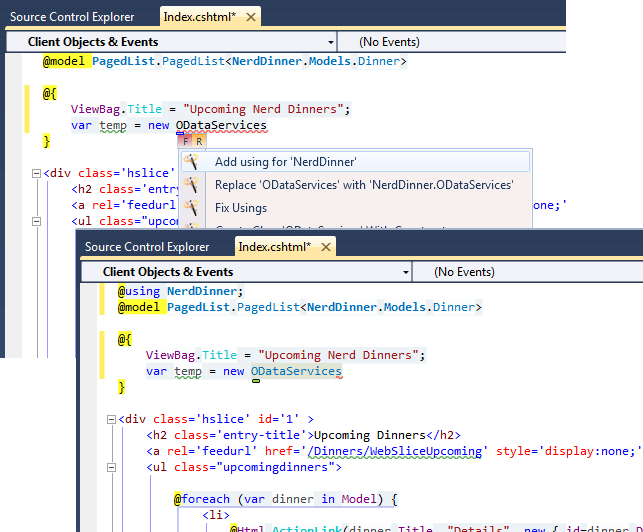Open Client Objects & Events dropdown in bottom window

[x=246, y=272]
